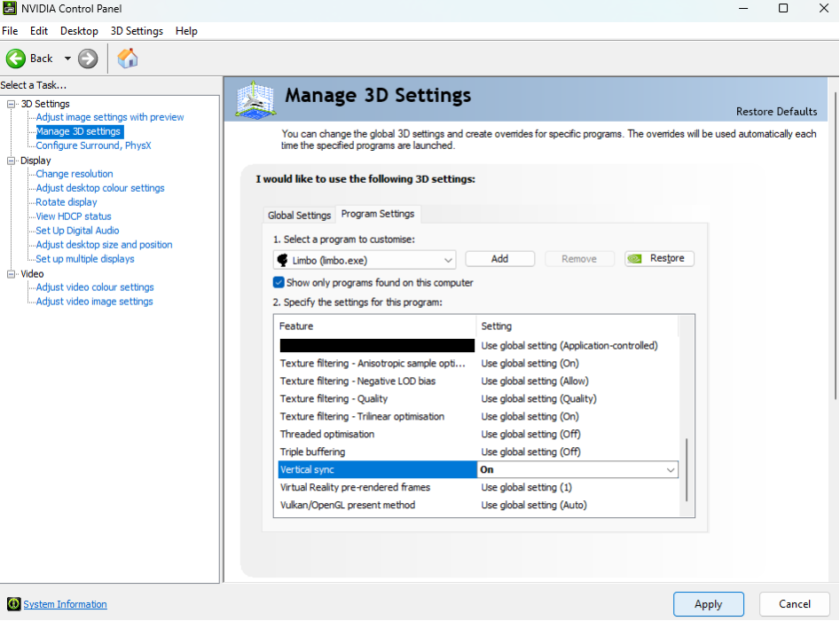This screenshot has height=621, width=840.
Task: Click the Manage 3D Settings header icon
Action: [255, 99]
